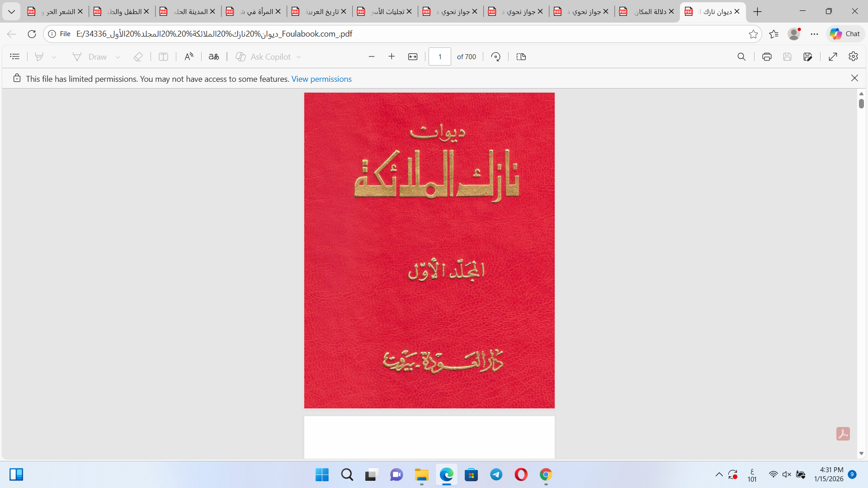Viewport: 868px width, 488px height.
Task: Switch to تجليات الأسر tab
Action: click(x=384, y=12)
